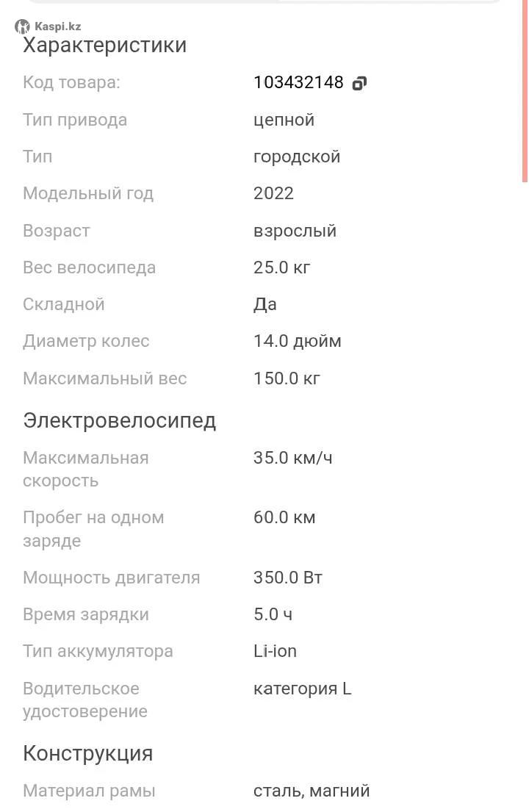Tap 'категория L' driver license value

[x=302, y=689]
